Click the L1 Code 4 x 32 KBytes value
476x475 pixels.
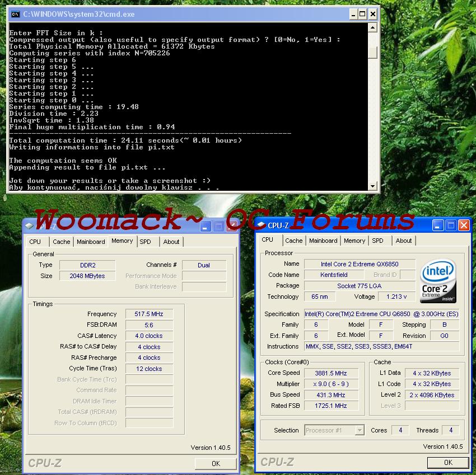click(432, 384)
